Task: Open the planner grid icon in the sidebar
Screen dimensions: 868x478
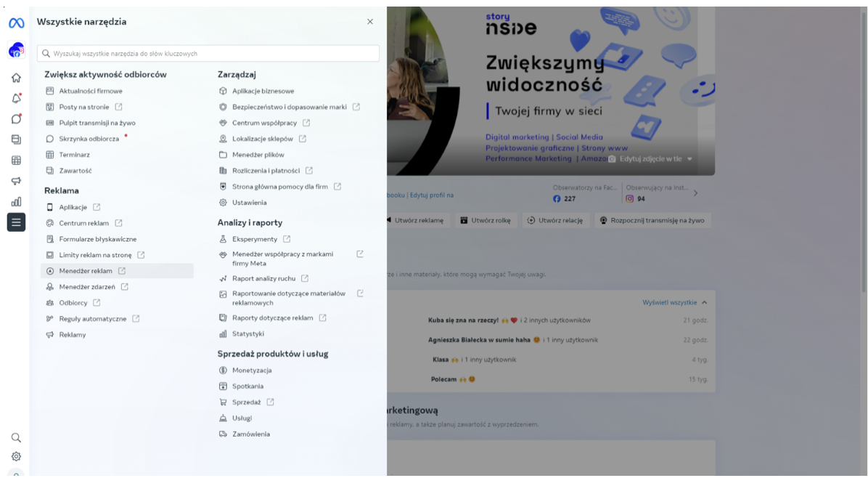Action: 16,160
